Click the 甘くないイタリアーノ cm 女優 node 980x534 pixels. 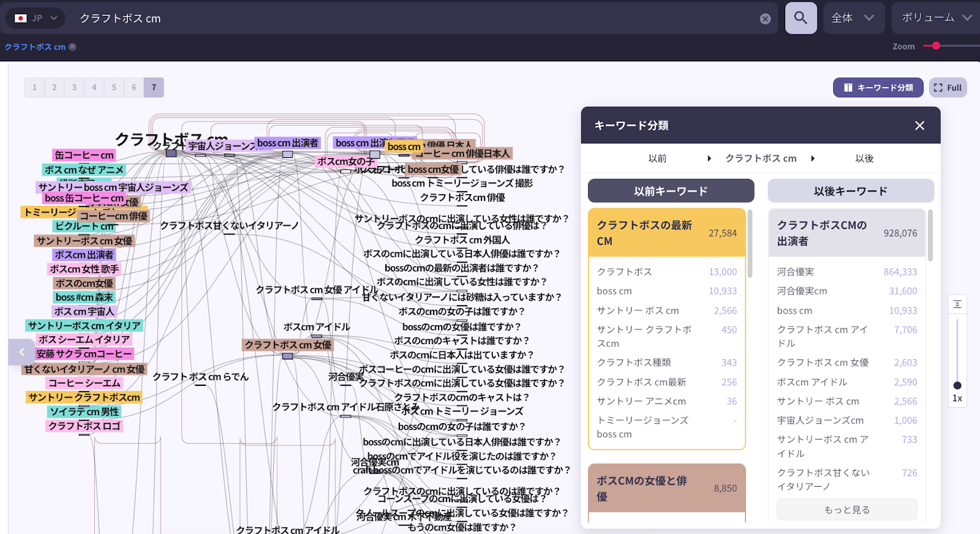point(85,369)
